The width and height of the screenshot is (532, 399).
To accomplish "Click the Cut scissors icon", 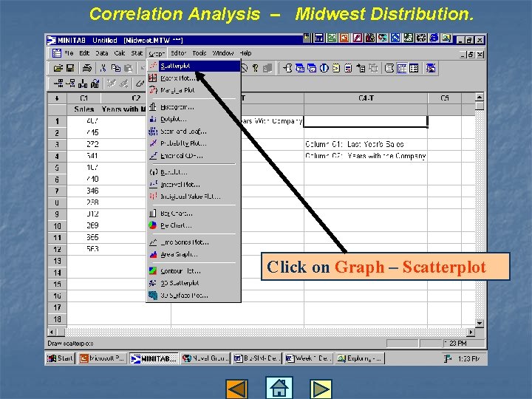I will [103, 69].
